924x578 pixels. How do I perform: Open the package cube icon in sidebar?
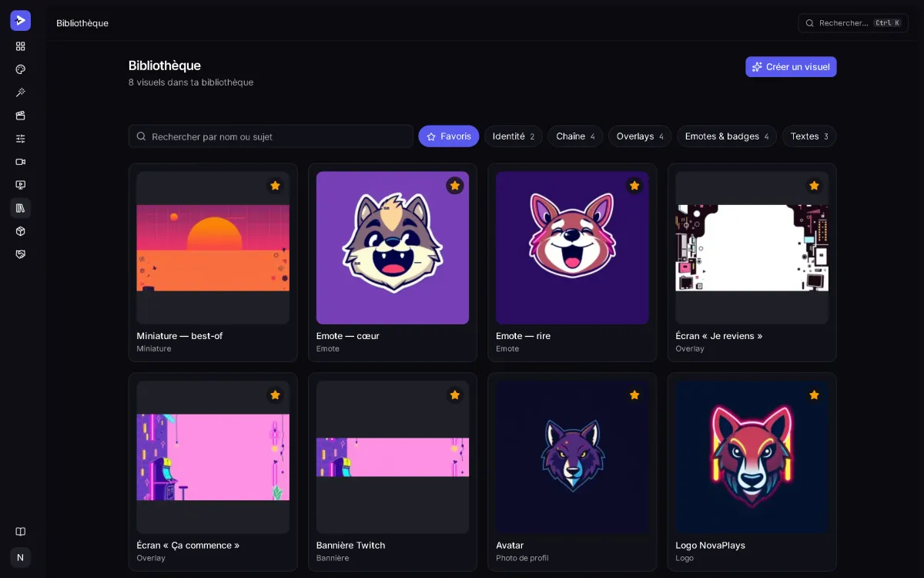pos(21,231)
